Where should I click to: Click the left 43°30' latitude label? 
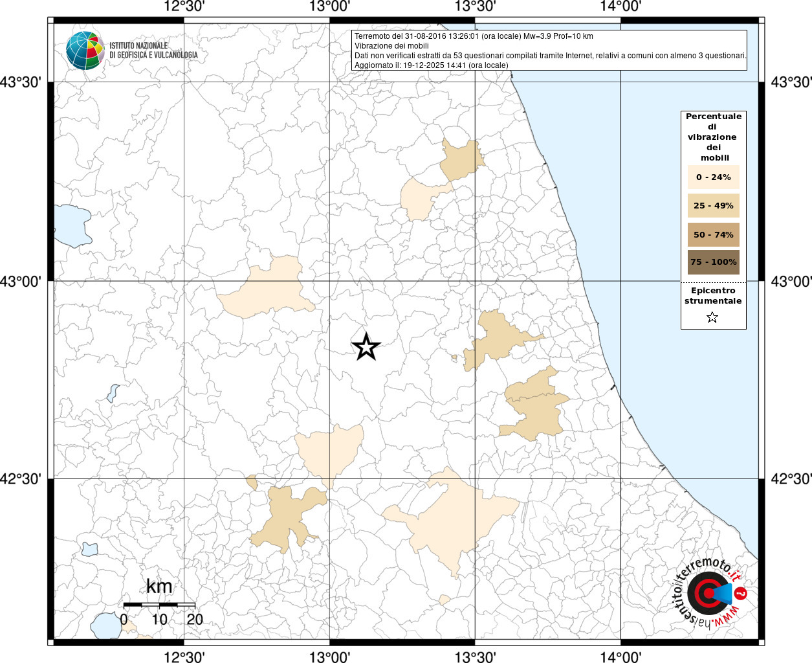(x=21, y=82)
